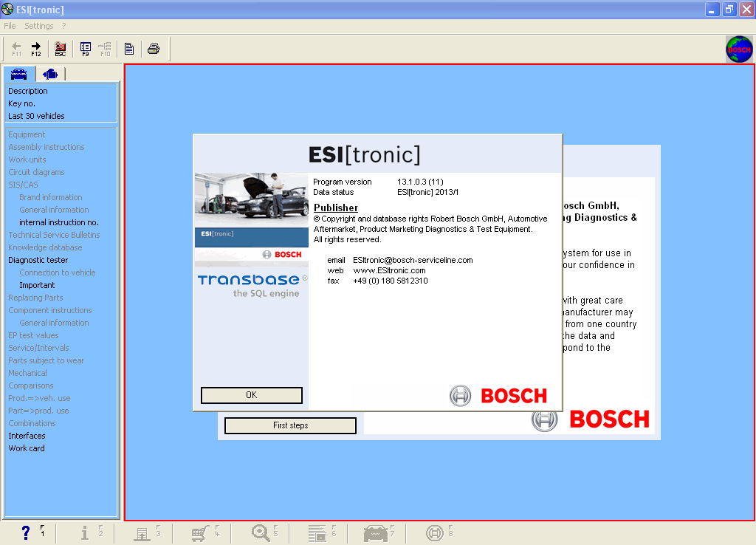The height and width of the screenshot is (545, 756).
Task: Click the F1 help question mark icon
Action: [26, 532]
